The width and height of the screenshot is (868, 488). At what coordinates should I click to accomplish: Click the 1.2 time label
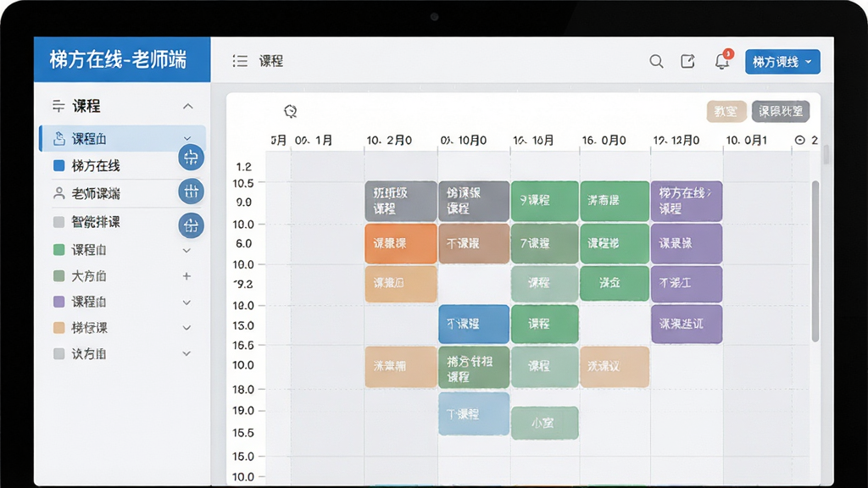pos(243,167)
